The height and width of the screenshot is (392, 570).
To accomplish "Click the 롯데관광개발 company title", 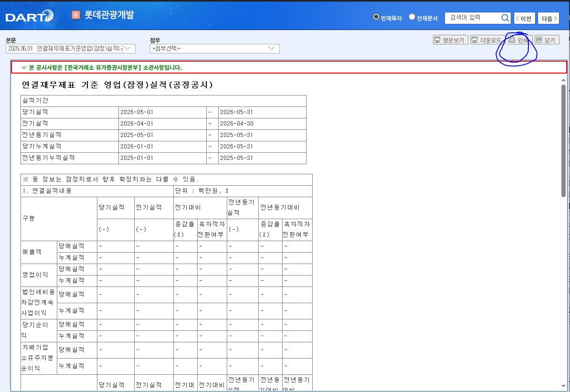I will pos(109,15).
